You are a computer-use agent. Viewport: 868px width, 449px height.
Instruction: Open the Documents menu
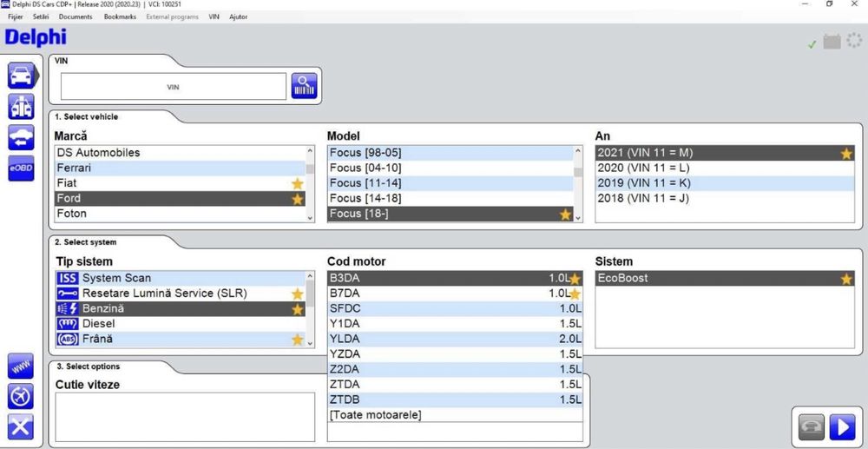pos(76,17)
